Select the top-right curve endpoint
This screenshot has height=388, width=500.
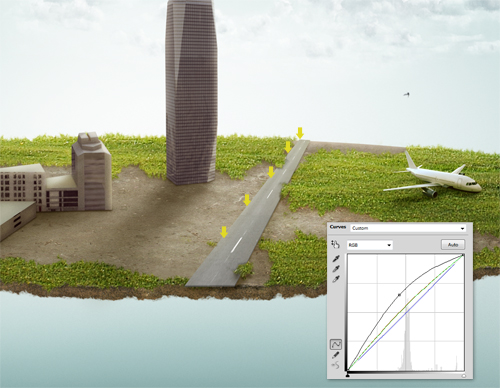point(463,255)
